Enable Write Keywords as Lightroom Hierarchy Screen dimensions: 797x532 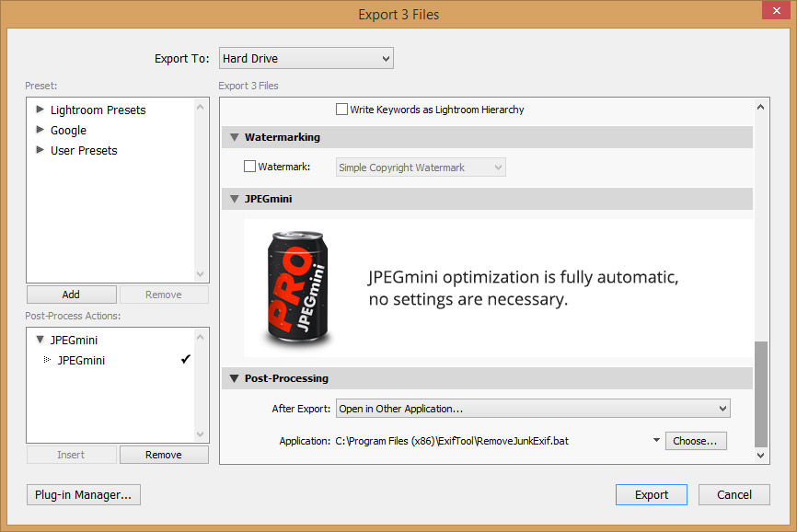coord(341,109)
